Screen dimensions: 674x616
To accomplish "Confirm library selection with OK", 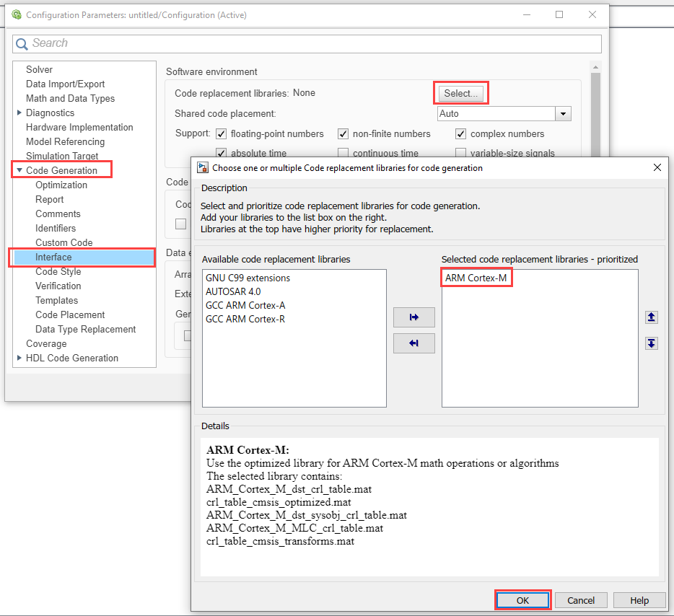I will click(522, 600).
